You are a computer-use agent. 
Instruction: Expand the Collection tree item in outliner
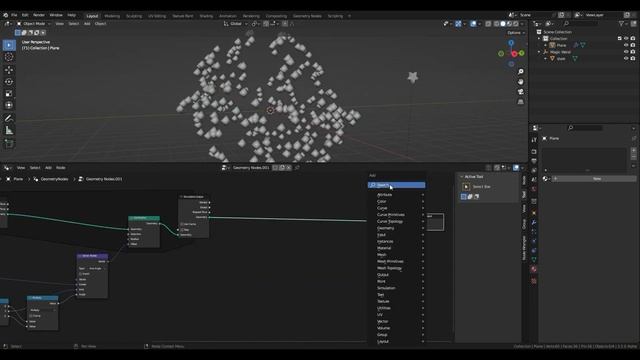click(x=539, y=38)
